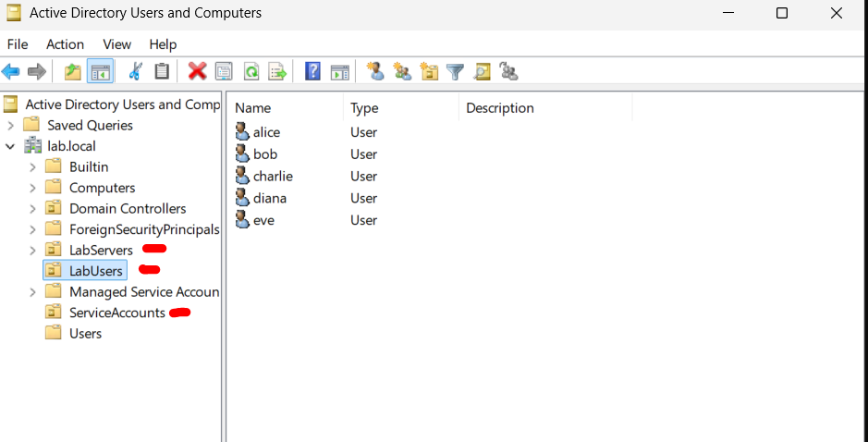The image size is (868, 442).
Task: Expand the Saved Queries node
Action: point(10,125)
